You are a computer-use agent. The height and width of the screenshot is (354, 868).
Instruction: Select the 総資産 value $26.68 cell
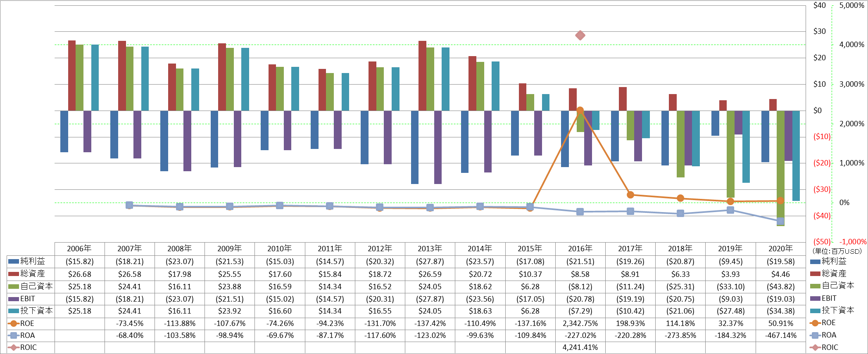tap(79, 274)
